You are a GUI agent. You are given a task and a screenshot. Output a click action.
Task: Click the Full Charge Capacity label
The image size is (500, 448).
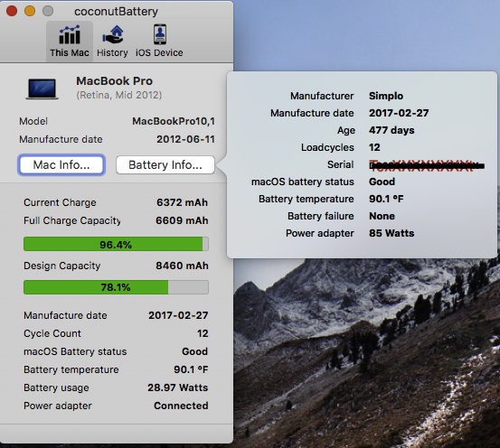point(72,220)
